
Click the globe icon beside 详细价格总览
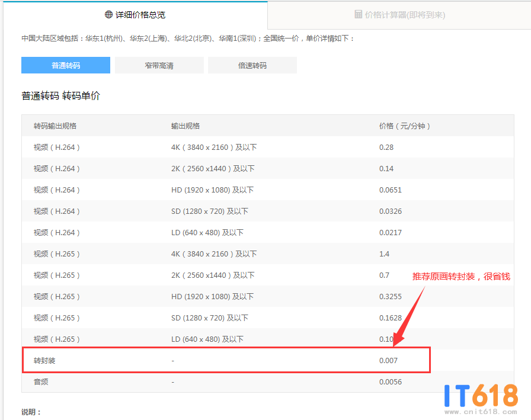[x=108, y=14]
